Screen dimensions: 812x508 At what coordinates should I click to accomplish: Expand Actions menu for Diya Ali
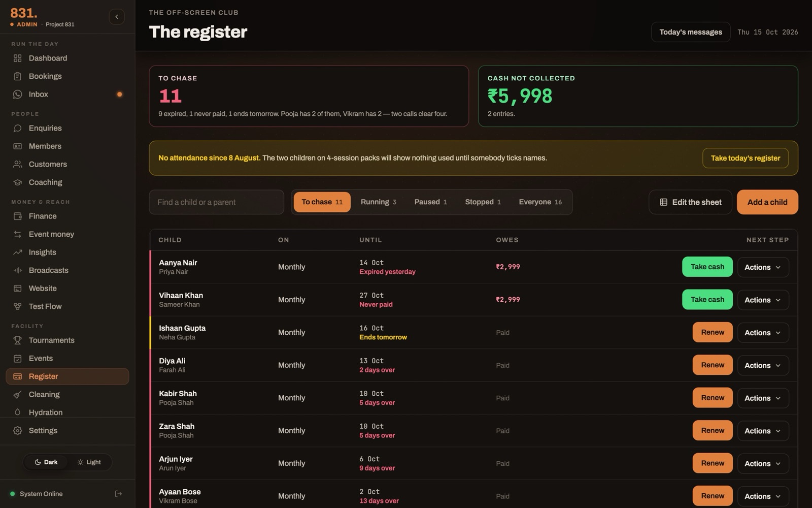tap(763, 365)
